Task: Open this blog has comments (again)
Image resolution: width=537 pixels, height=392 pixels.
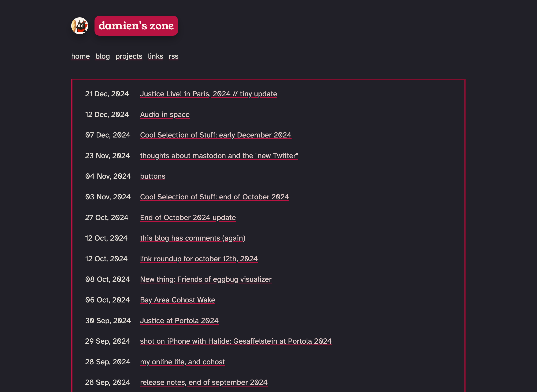Action: coord(193,238)
